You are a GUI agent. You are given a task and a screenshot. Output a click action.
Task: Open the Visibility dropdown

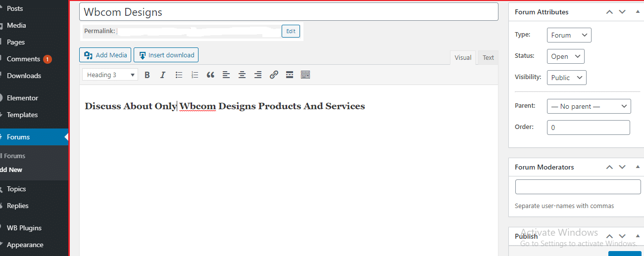point(567,78)
